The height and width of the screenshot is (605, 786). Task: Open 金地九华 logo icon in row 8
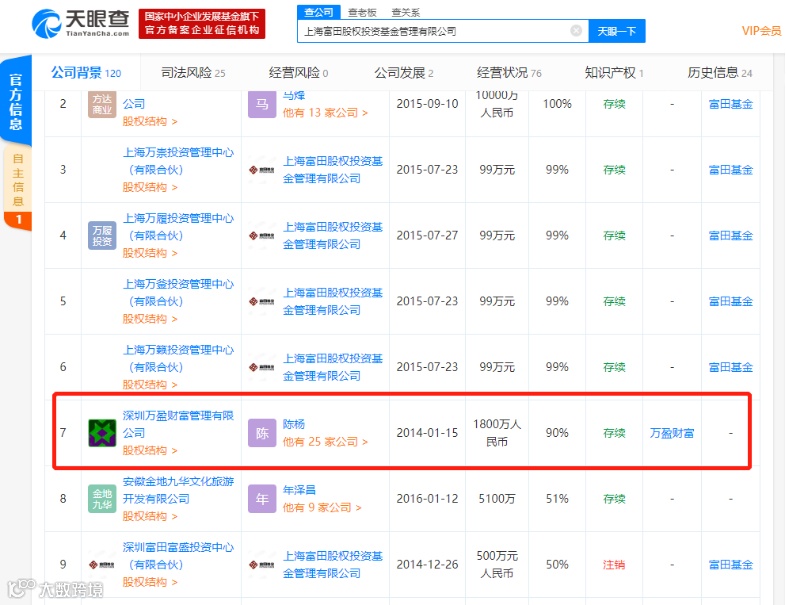click(x=102, y=499)
